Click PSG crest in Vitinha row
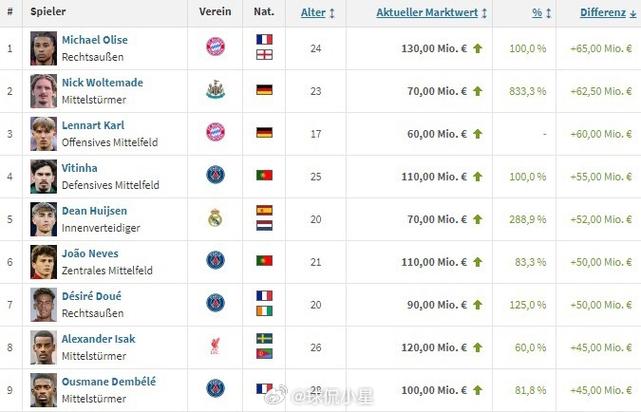This screenshot has height=412, width=641. [215, 175]
